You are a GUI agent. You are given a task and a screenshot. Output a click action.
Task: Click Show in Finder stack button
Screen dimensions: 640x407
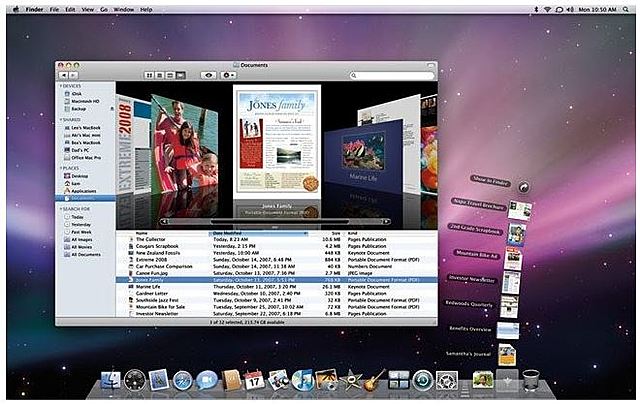click(523, 187)
